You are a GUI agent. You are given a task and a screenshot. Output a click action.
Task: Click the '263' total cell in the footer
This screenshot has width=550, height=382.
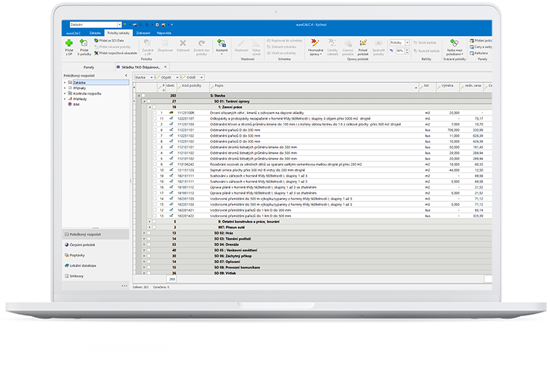tap(172, 279)
